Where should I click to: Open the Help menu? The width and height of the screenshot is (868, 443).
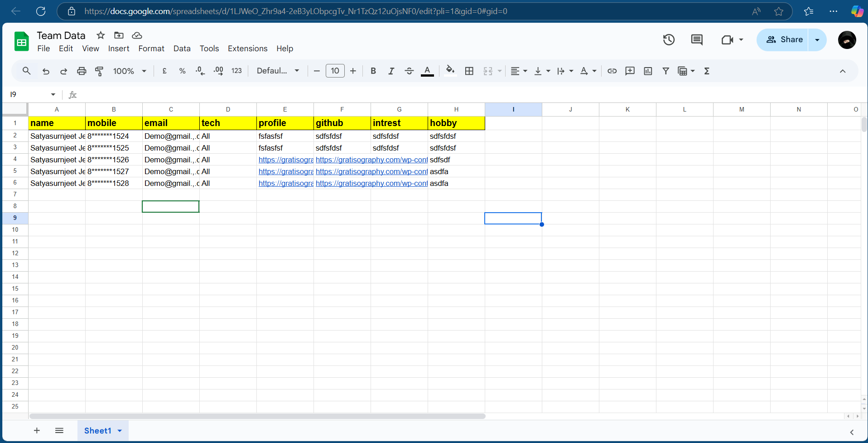click(285, 49)
